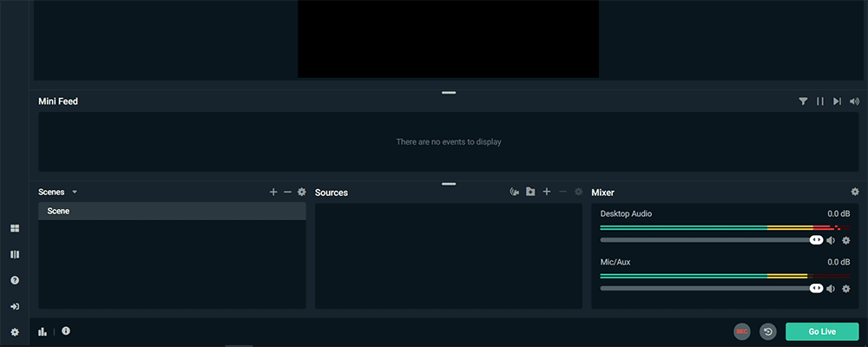Mute the Desktop Audio speaker icon
Viewport: 868px width, 347px height.
pos(831,240)
